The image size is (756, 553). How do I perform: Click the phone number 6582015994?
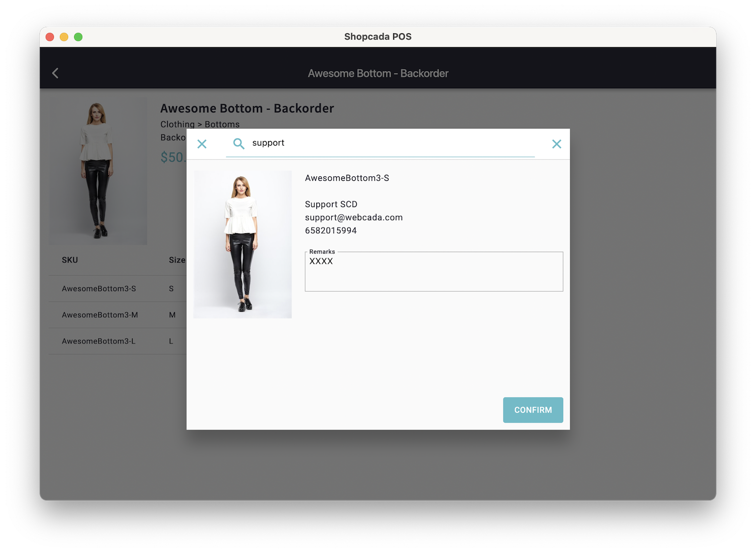pos(331,231)
